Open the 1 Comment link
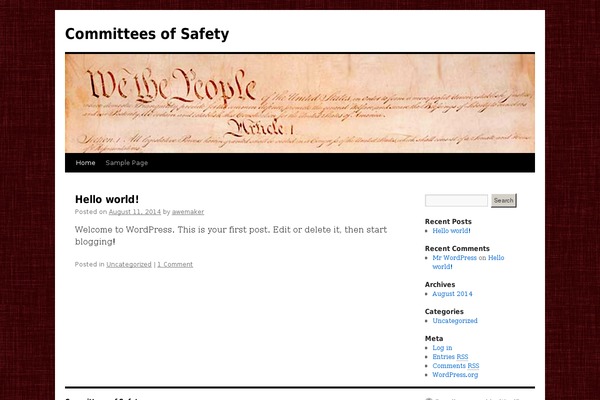Screen dimensions: 600x400 175,264
